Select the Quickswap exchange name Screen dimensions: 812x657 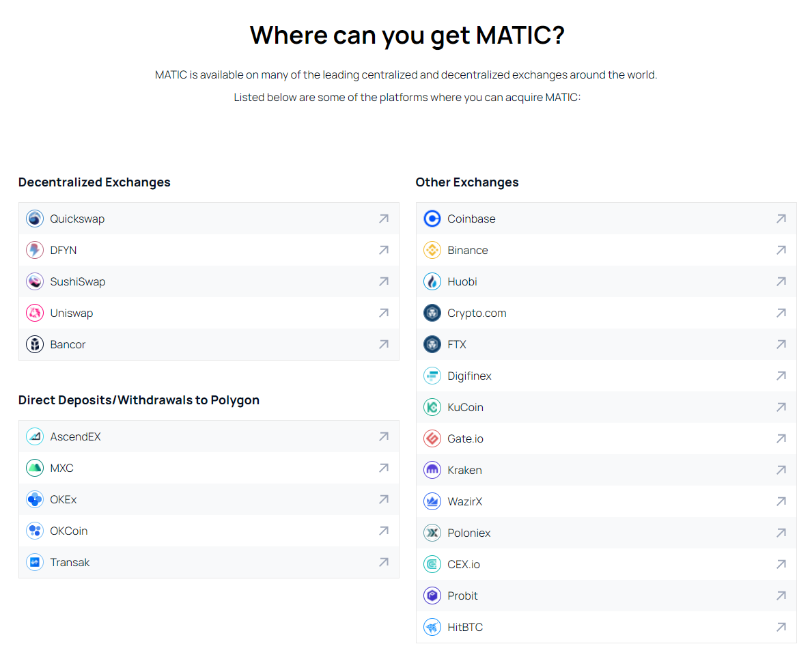coord(77,219)
